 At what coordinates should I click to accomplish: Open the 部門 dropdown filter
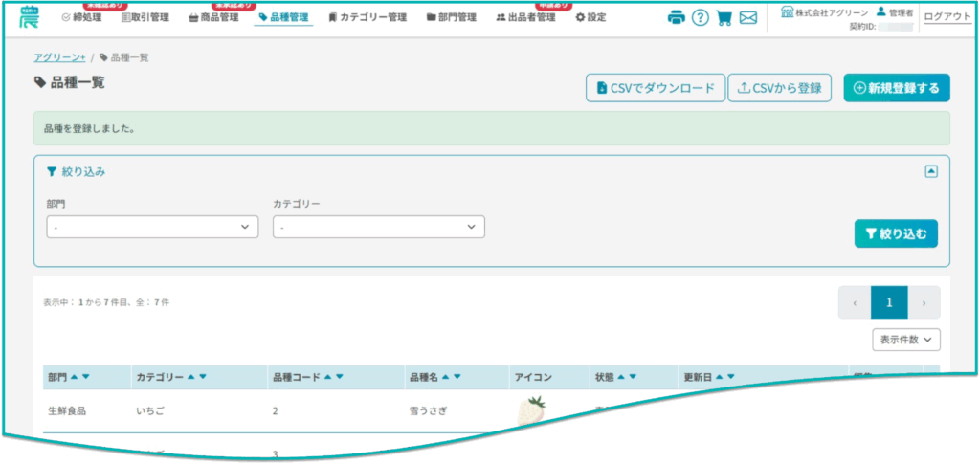(x=152, y=227)
